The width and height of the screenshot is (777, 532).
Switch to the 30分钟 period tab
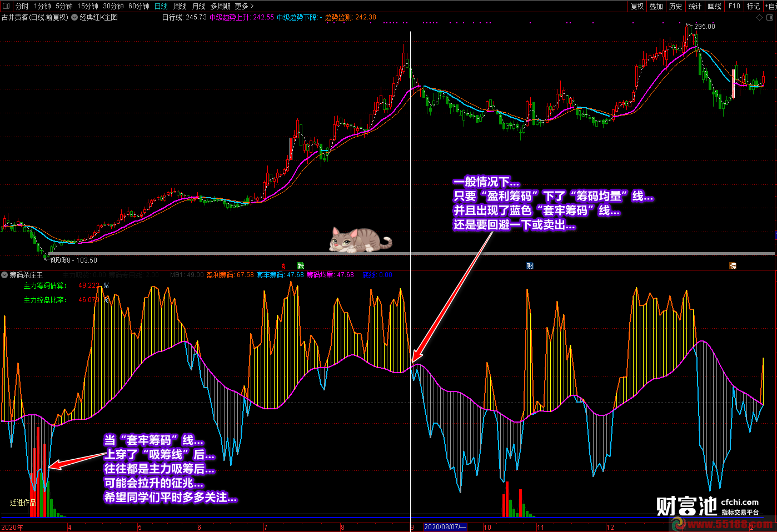pos(113,6)
